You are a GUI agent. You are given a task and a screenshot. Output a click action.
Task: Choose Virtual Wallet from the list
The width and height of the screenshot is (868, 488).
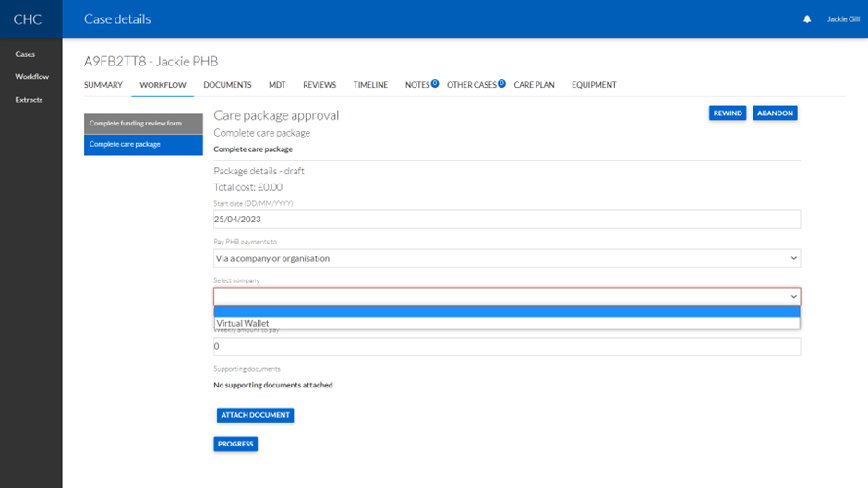click(x=506, y=324)
